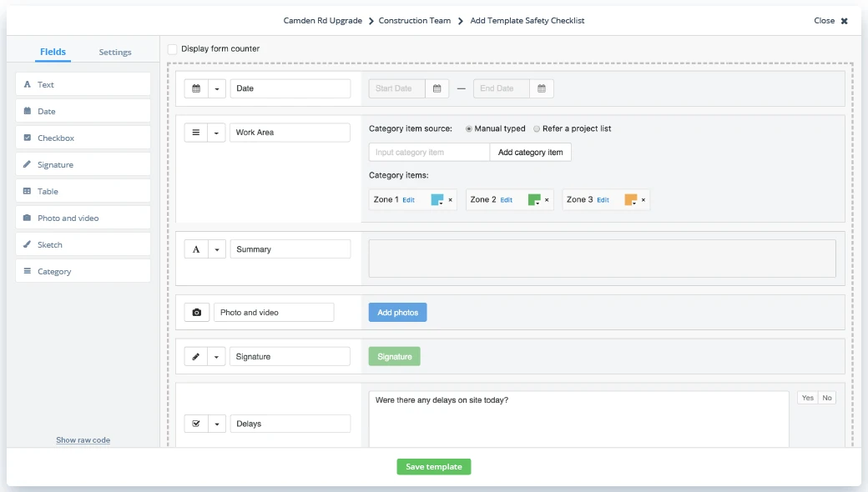Click the Photo and video name input
The width and height of the screenshot is (868, 492).
(274, 313)
